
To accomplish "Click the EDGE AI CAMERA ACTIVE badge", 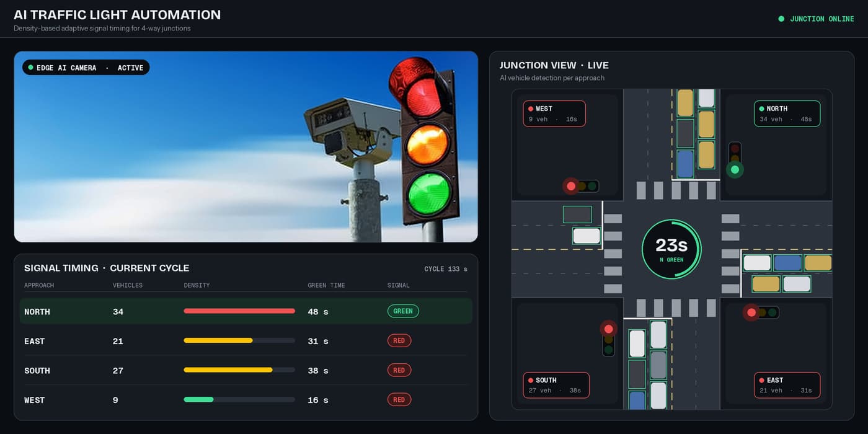I will click(x=86, y=68).
